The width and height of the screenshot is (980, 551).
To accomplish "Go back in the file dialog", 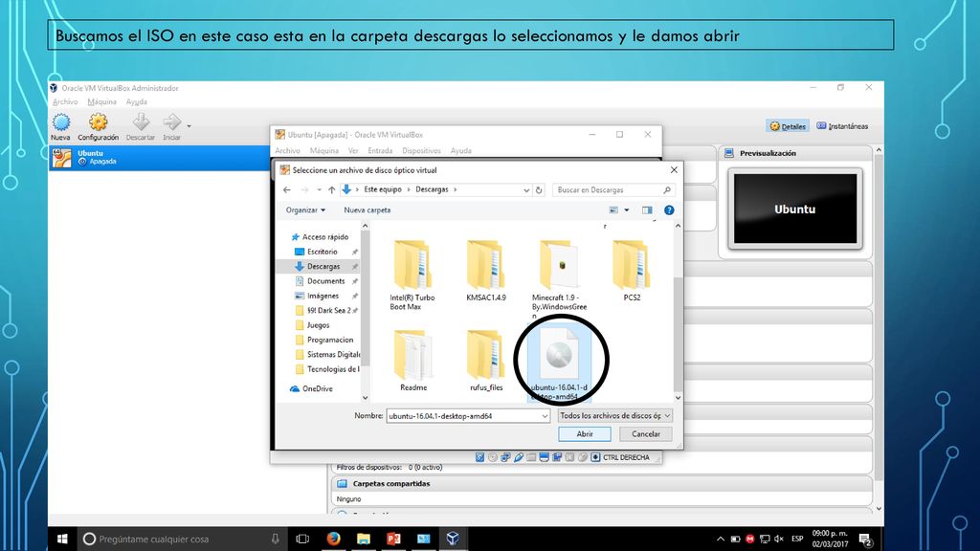I will coord(287,190).
